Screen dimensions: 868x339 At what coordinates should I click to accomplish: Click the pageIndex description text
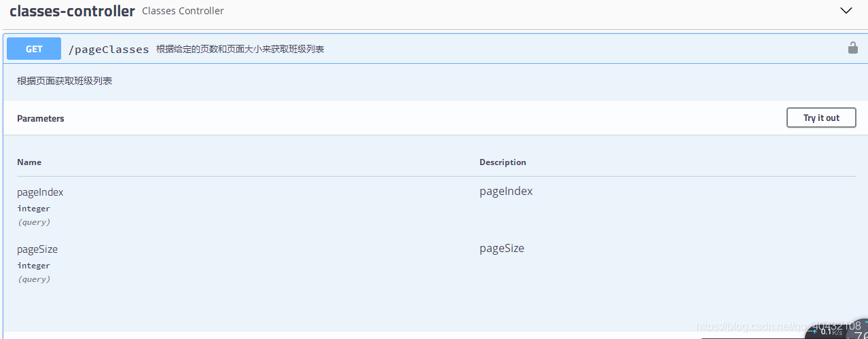point(506,192)
